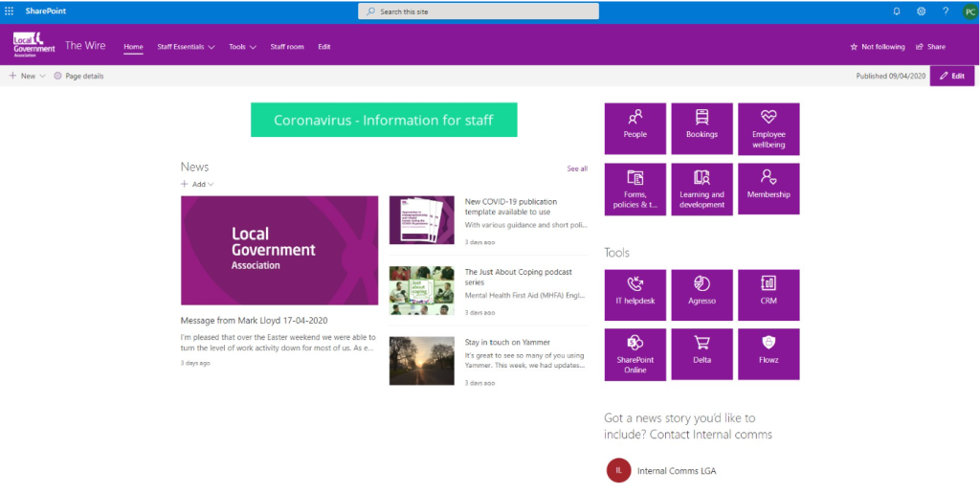
Task: Click the Just about coping thumbnail
Action: click(422, 291)
